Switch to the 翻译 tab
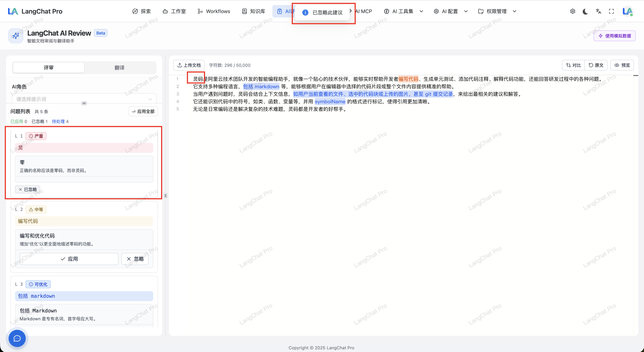This screenshot has width=644, height=352. [x=119, y=67]
